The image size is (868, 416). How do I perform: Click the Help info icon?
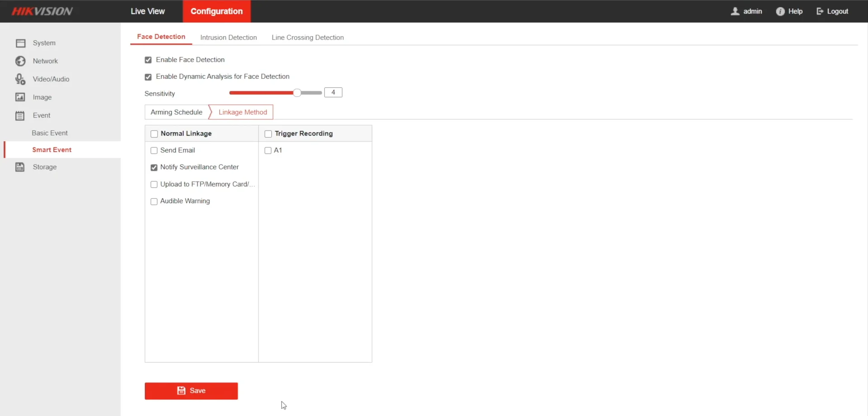[x=780, y=11]
